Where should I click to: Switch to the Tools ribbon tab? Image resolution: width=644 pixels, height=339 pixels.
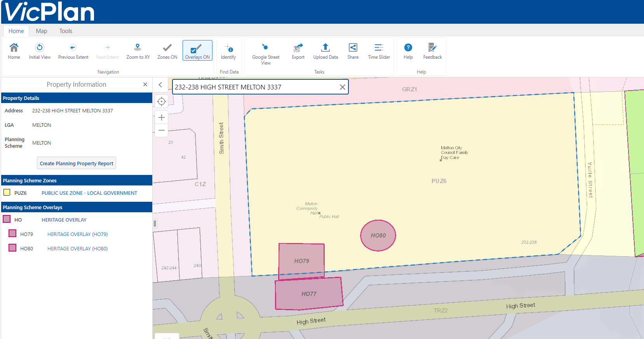click(66, 31)
